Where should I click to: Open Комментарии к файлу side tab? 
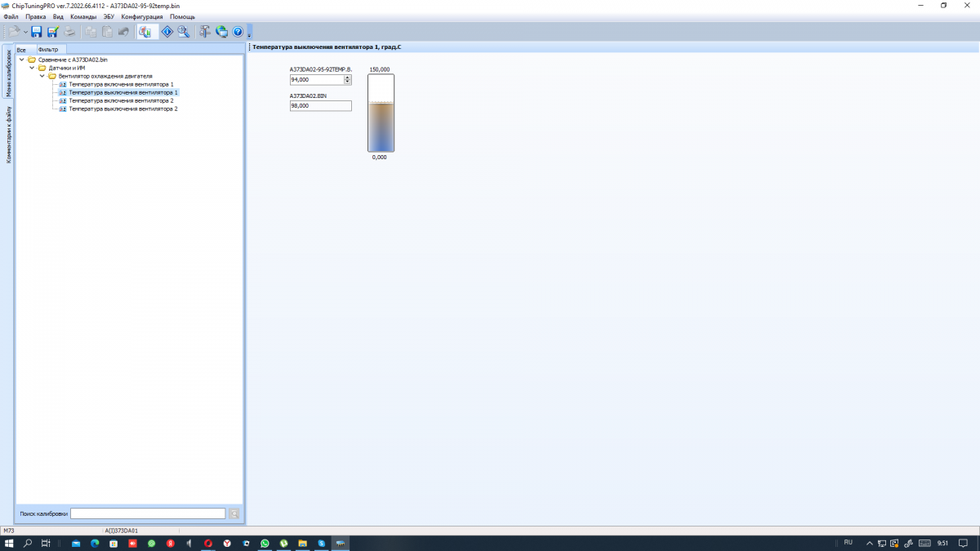(x=8, y=135)
